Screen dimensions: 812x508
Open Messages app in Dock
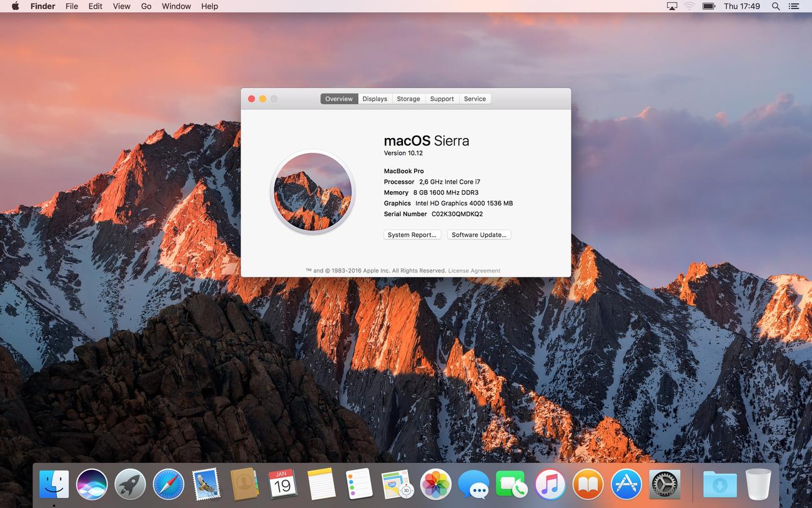473,484
